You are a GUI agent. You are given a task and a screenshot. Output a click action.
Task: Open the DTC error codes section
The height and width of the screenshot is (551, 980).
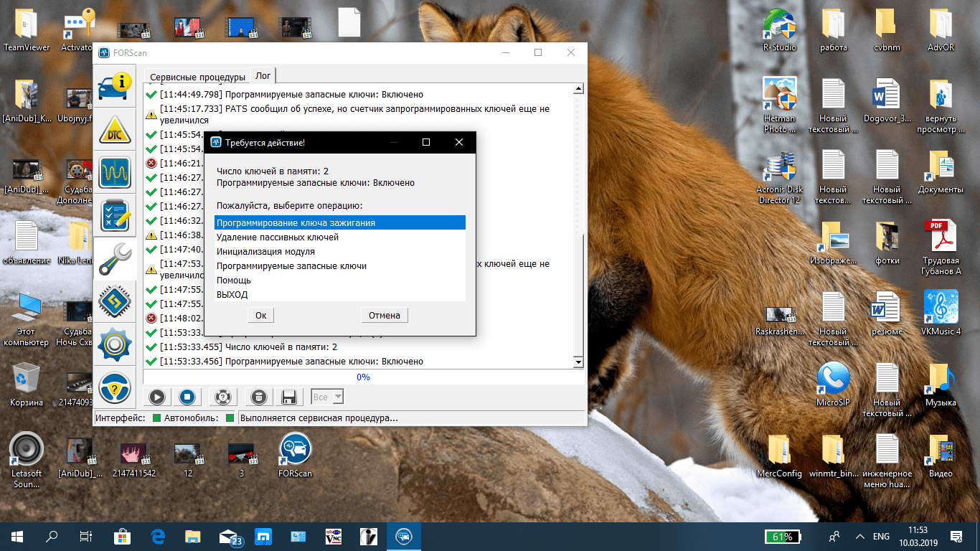[115, 131]
